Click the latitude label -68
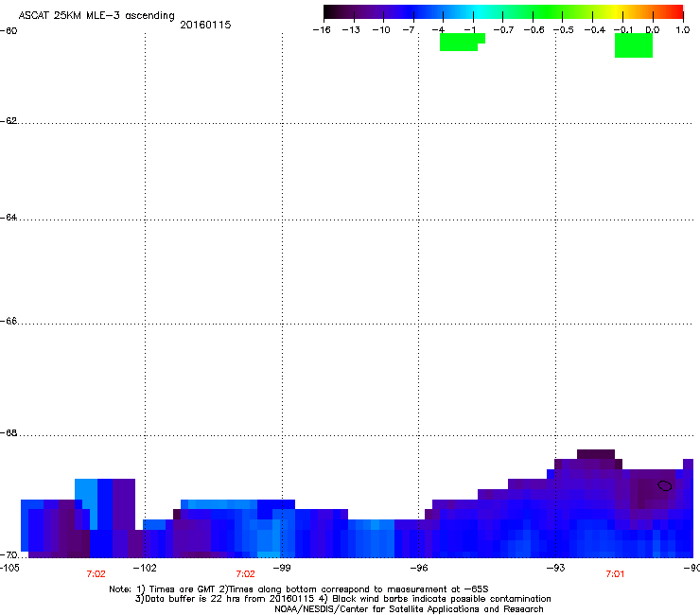 pos(9,433)
